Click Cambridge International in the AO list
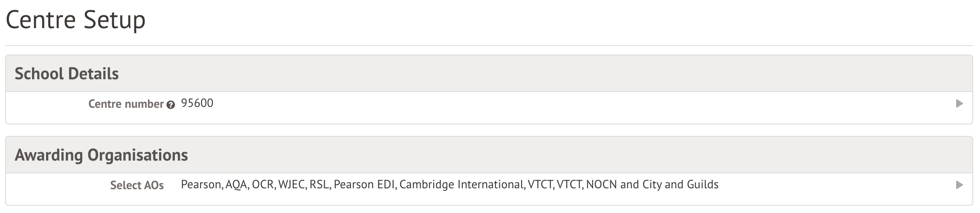 coord(461,184)
